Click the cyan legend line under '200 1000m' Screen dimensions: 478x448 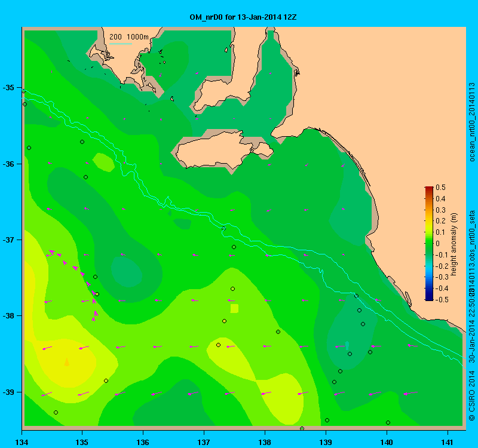tap(121, 44)
